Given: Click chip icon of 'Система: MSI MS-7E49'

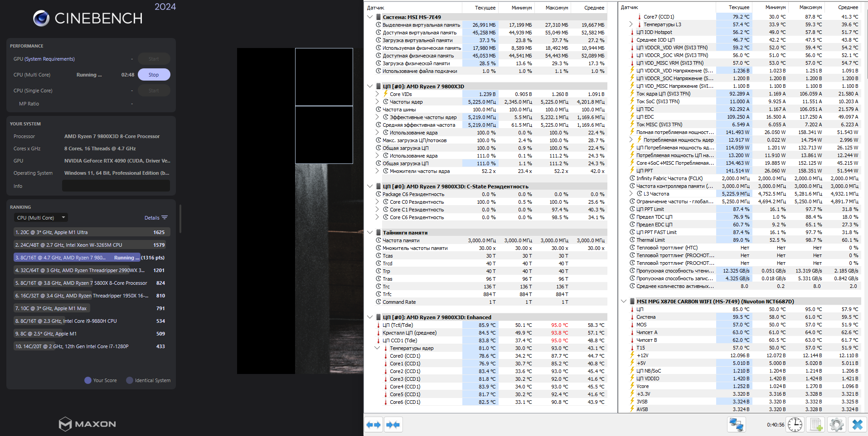Looking at the screenshot, I should coord(378,17).
